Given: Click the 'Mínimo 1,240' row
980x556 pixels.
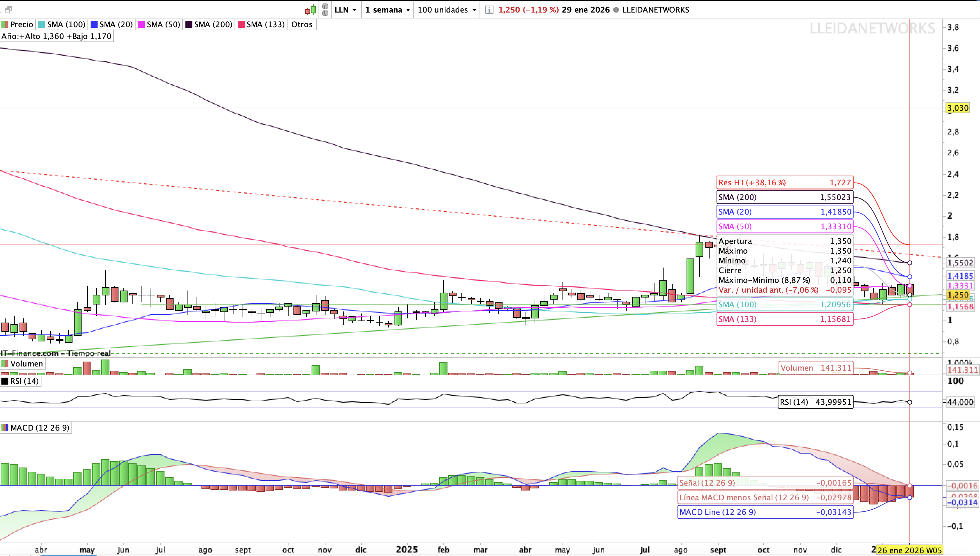Looking at the screenshot, I should click(784, 261).
